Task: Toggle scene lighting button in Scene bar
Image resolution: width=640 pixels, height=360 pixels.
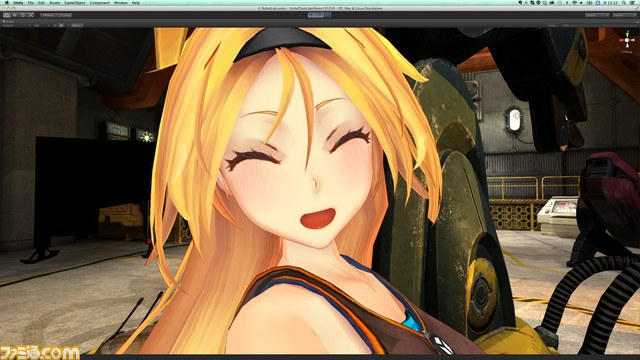Action: click(x=61, y=25)
